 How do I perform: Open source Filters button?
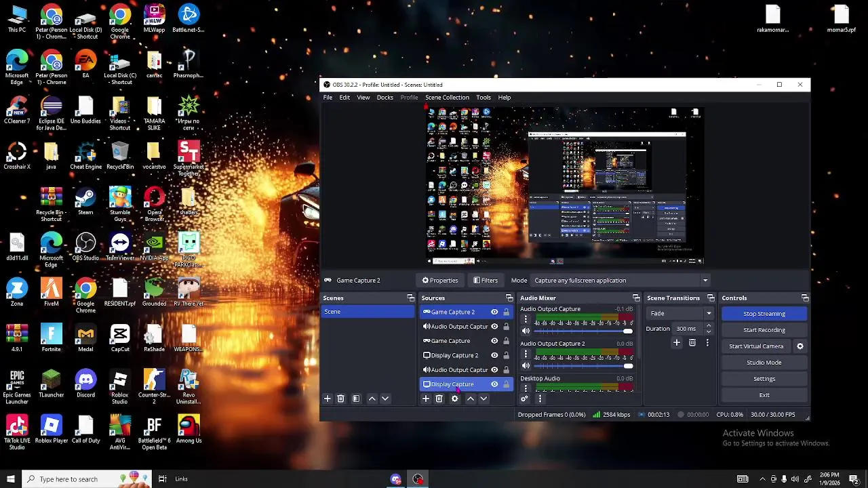[486, 281]
